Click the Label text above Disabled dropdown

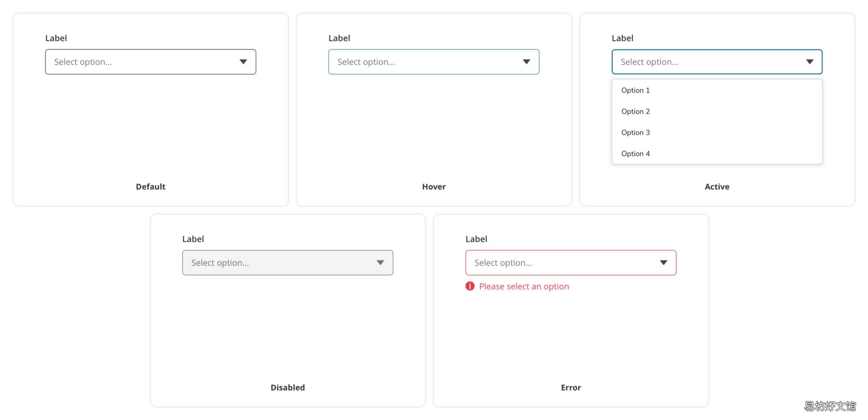pyautogui.click(x=193, y=239)
